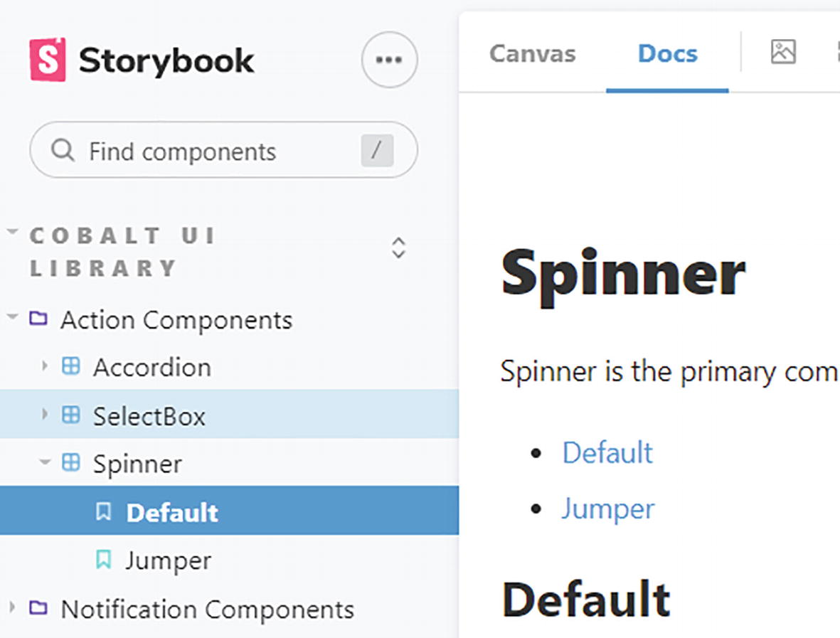Click the Notification Components folder icon
The height and width of the screenshot is (638, 840).
[x=38, y=608]
